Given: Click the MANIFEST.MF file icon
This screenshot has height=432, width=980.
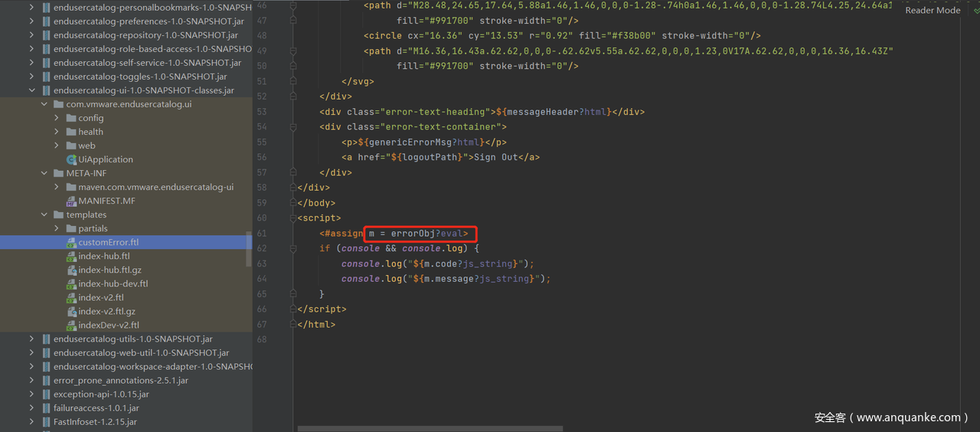Looking at the screenshot, I should tap(71, 201).
